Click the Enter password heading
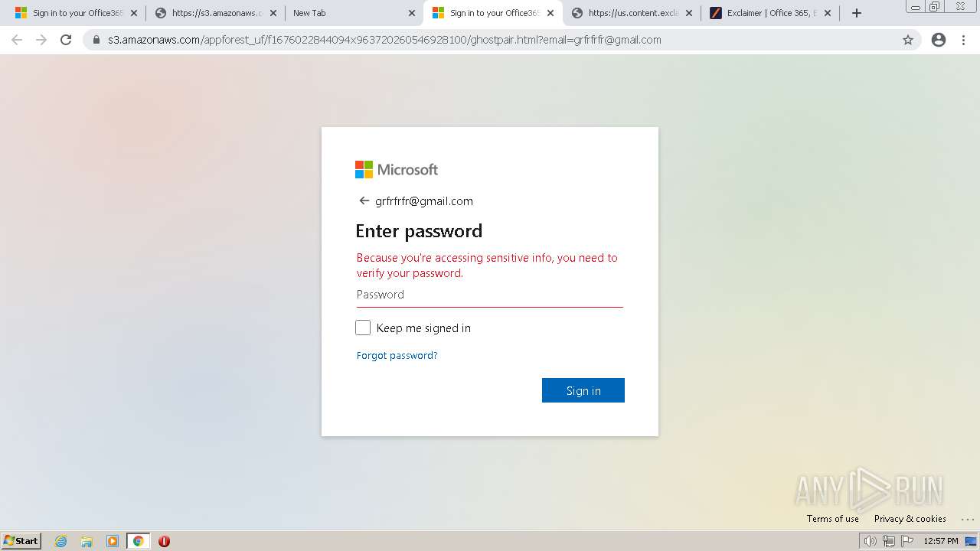The image size is (980, 551). point(419,230)
